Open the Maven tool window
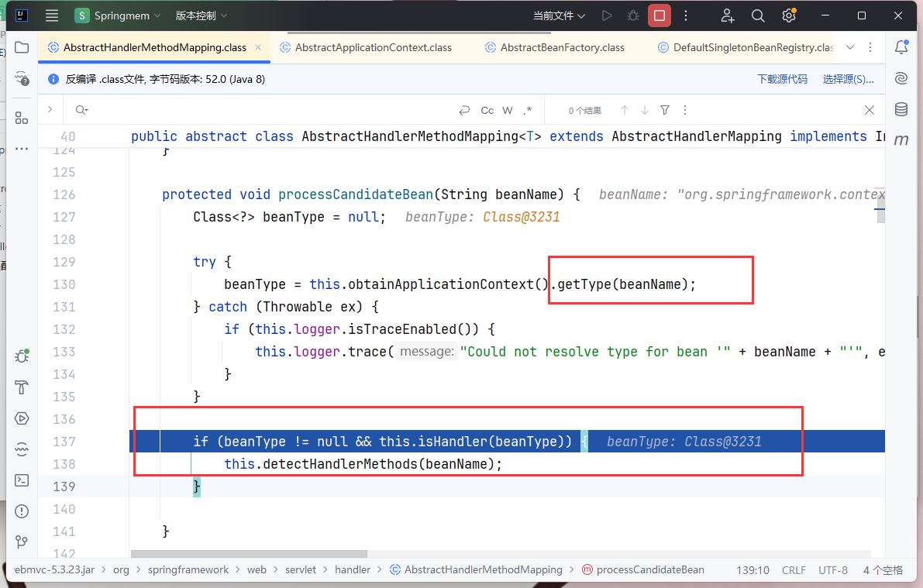This screenshot has height=588, width=923. point(901,140)
